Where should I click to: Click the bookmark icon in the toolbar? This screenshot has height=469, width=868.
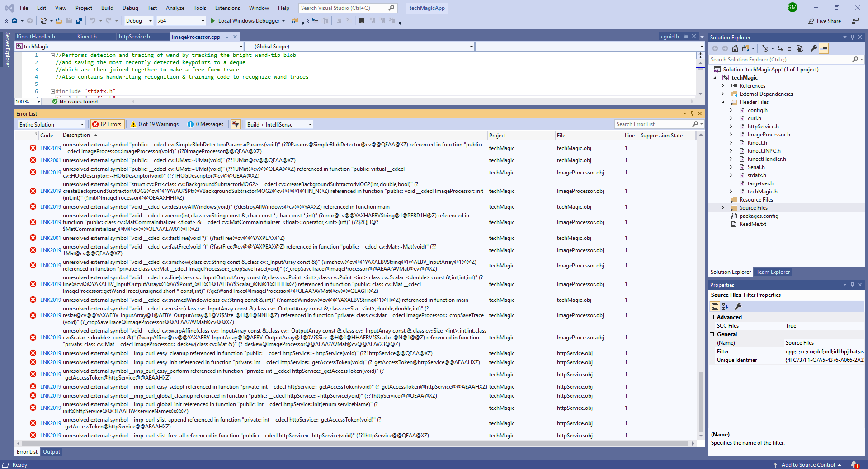click(362, 21)
